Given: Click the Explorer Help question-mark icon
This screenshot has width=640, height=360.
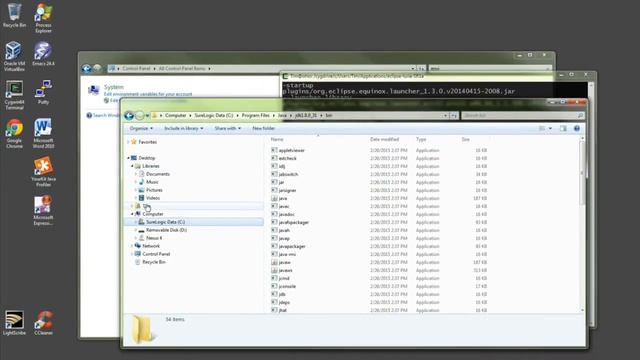Looking at the screenshot, I should (x=577, y=129).
